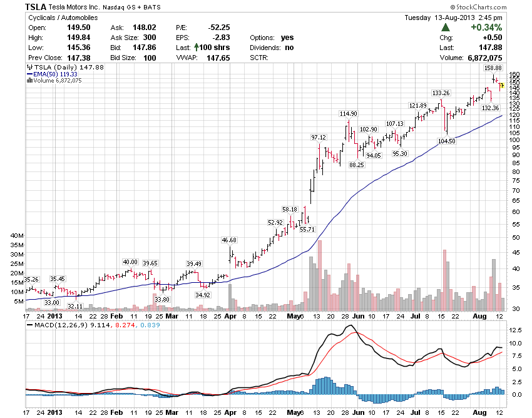This screenshot has width=532, height=418.
Task: Click the green up triangle beside +0.34%
Action: click(446, 28)
